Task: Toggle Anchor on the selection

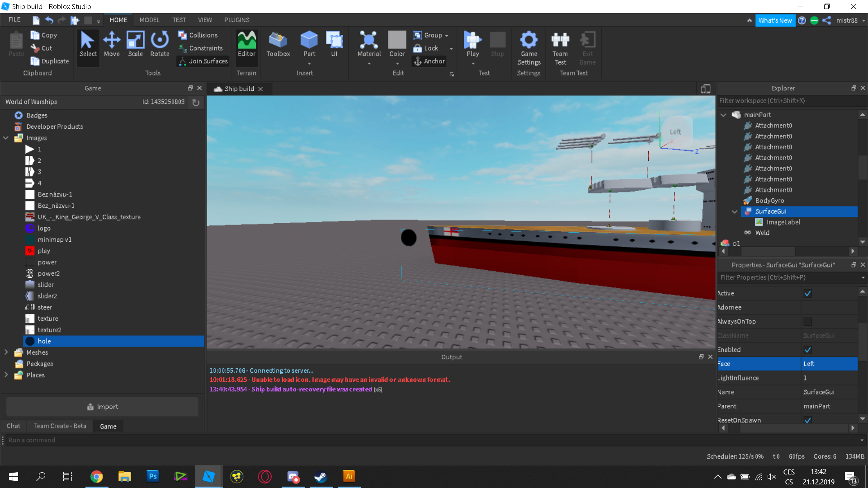Action: [429, 61]
